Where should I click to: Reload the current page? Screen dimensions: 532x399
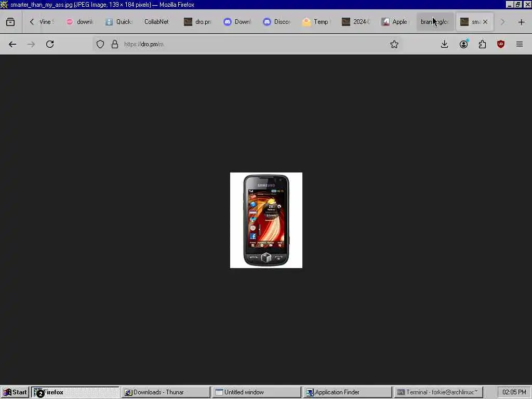50,45
